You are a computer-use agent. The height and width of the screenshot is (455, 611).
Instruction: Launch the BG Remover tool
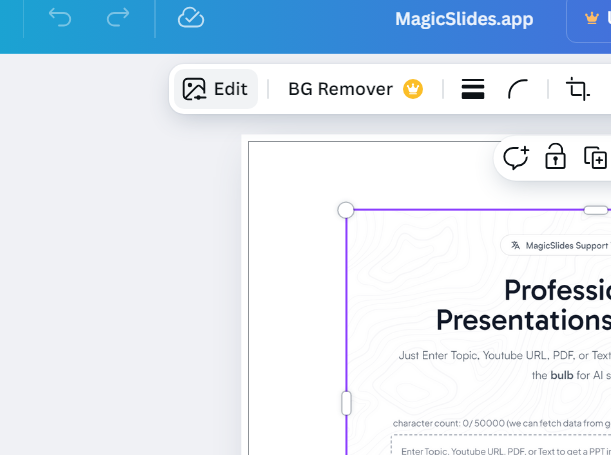340,89
